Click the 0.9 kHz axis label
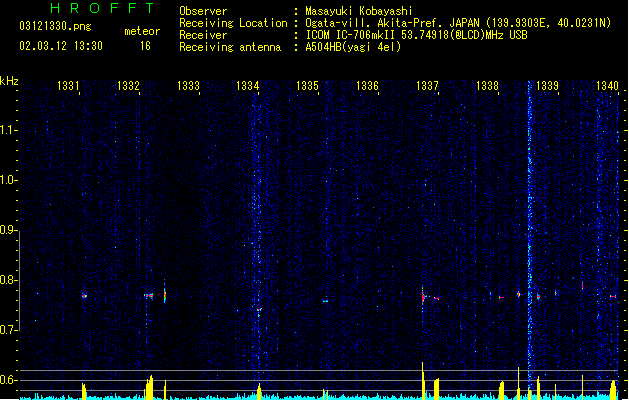This screenshot has width=629, height=400. tap(8, 230)
